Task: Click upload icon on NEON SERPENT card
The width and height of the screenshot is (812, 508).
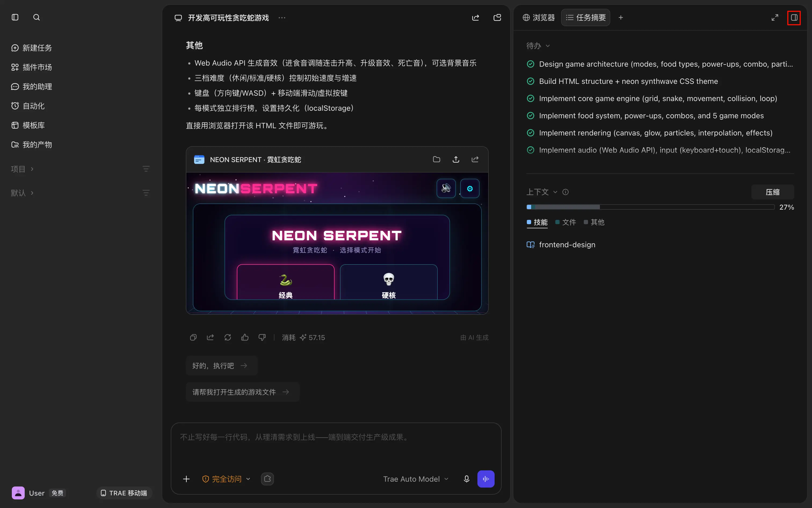Action: click(456, 159)
